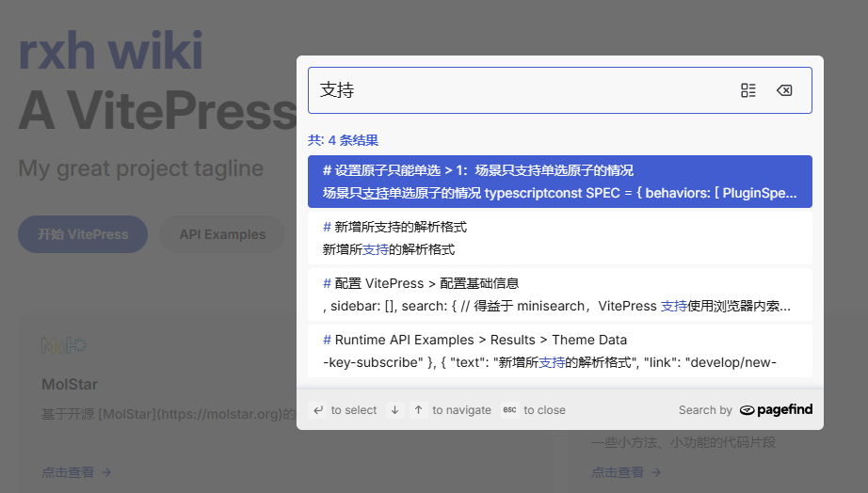Click the pagefind logo link
The image size is (868, 493).
point(776,410)
